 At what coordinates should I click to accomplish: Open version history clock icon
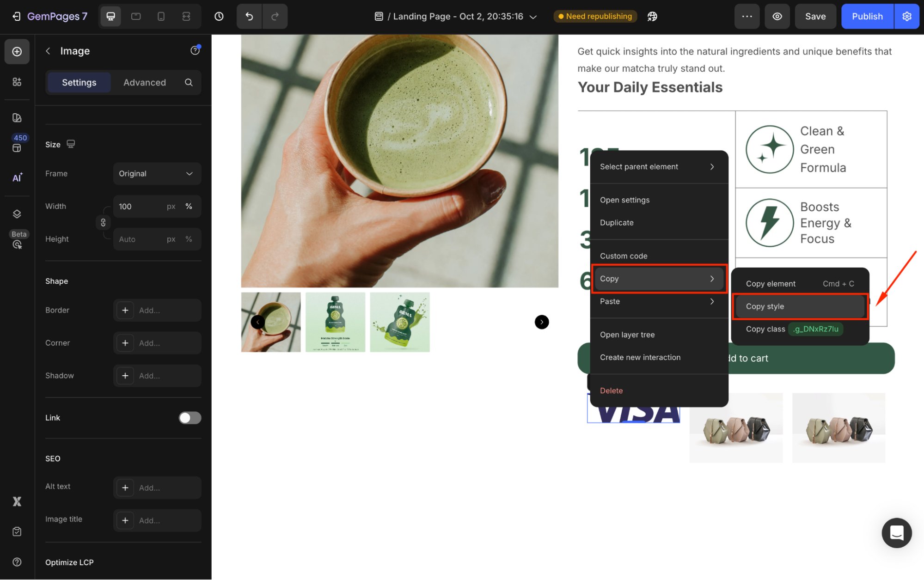pos(219,17)
